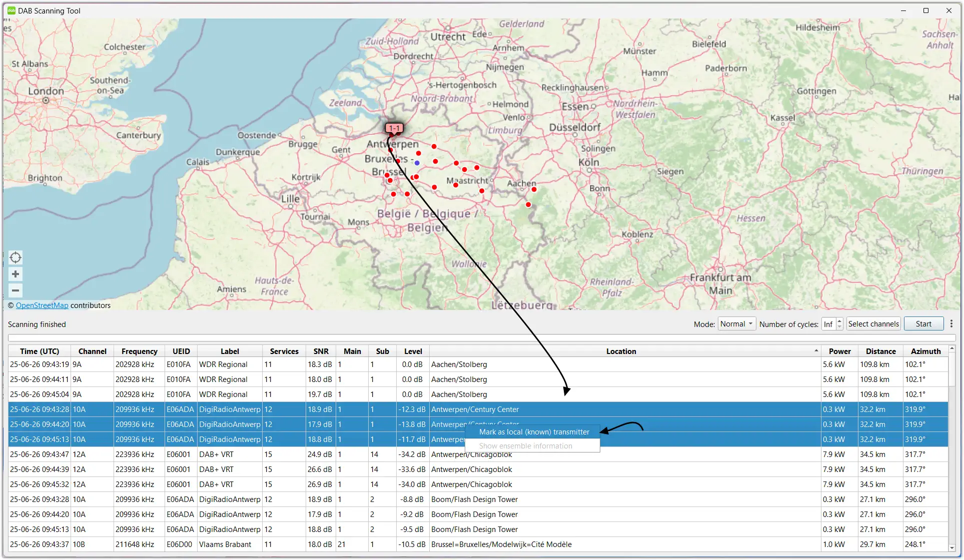964x560 pixels.
Task: Decrease number of cycles with down arrow
Action: tap(839, 327)
